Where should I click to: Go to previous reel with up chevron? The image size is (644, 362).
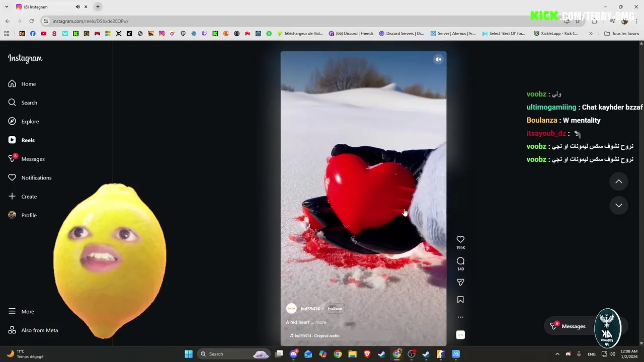[619, 182]
